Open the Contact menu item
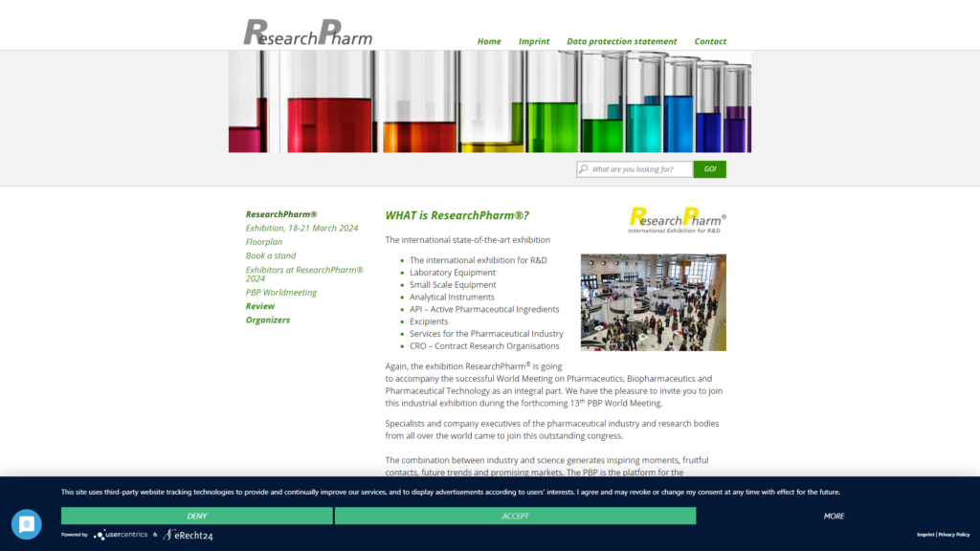 (710, 41)
